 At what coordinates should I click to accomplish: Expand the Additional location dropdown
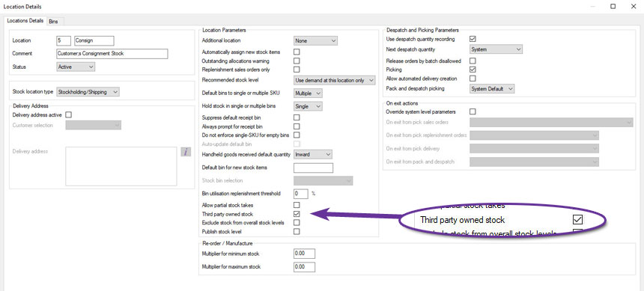tap(315, 40)
